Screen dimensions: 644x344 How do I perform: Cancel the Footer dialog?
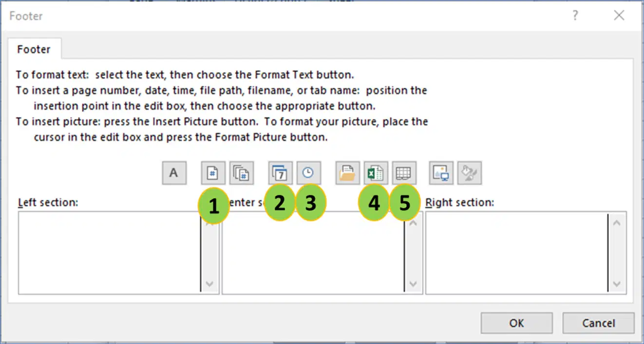(598, 323)
